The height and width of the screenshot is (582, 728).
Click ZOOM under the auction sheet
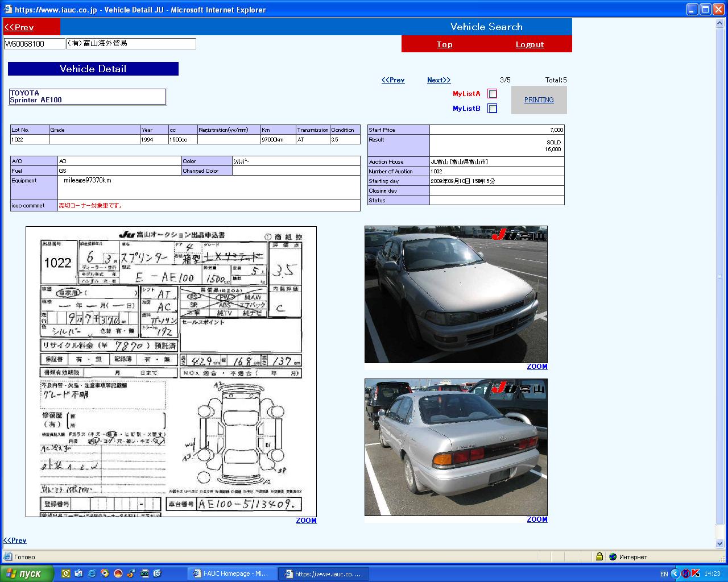(x=306, y=521)
